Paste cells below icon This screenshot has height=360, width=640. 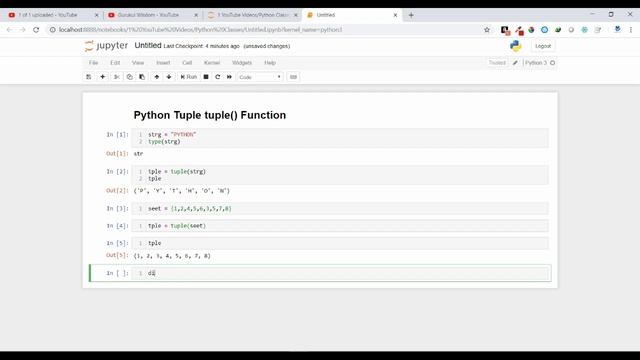click(x=142, y=77)
